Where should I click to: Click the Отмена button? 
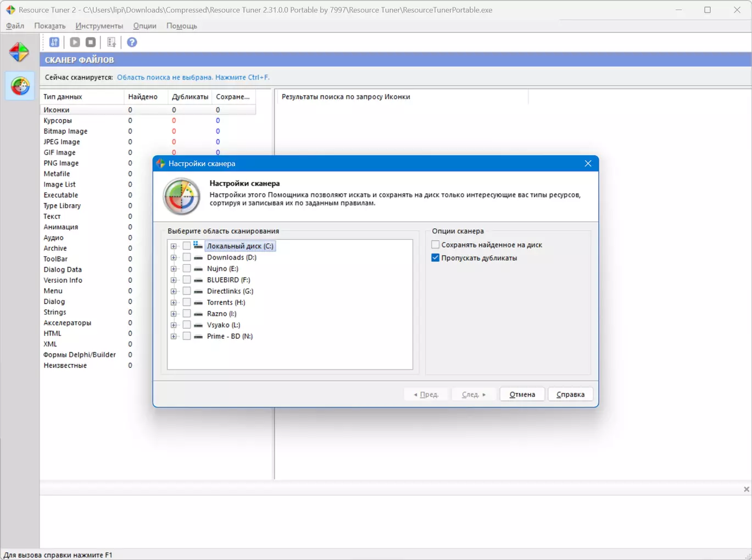(522, 394)
